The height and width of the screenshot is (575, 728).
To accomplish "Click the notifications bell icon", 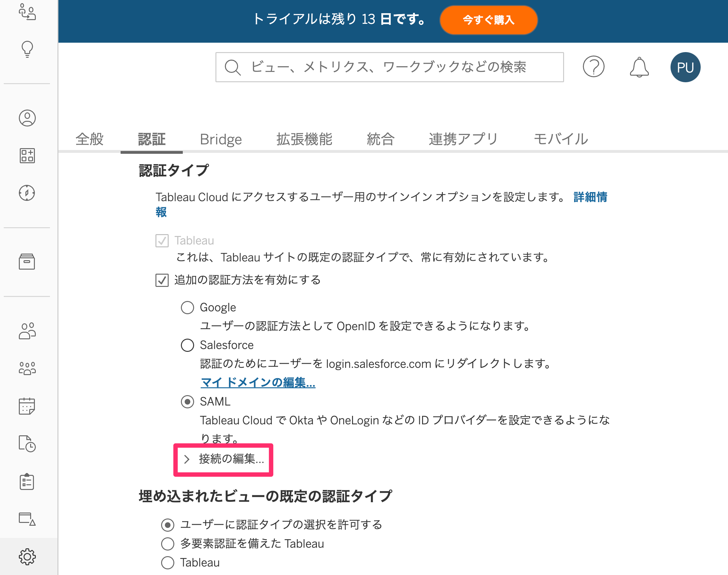I will pos(639,67).
